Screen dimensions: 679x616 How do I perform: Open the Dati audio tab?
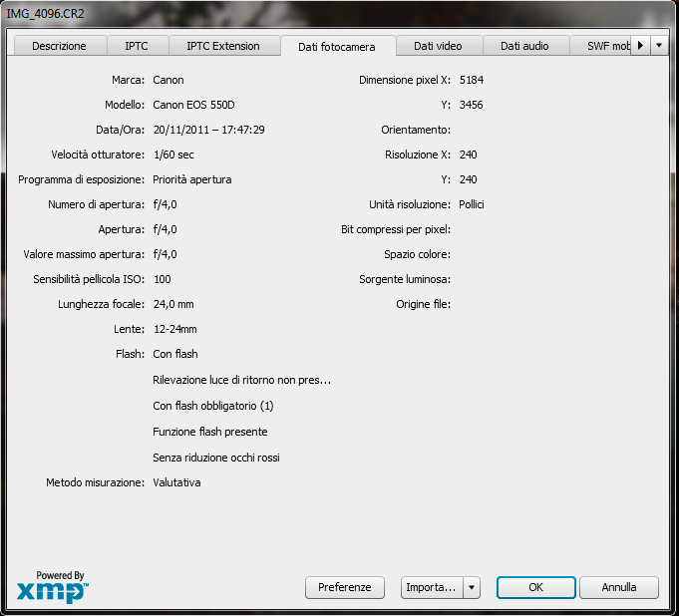coord(524,46)
